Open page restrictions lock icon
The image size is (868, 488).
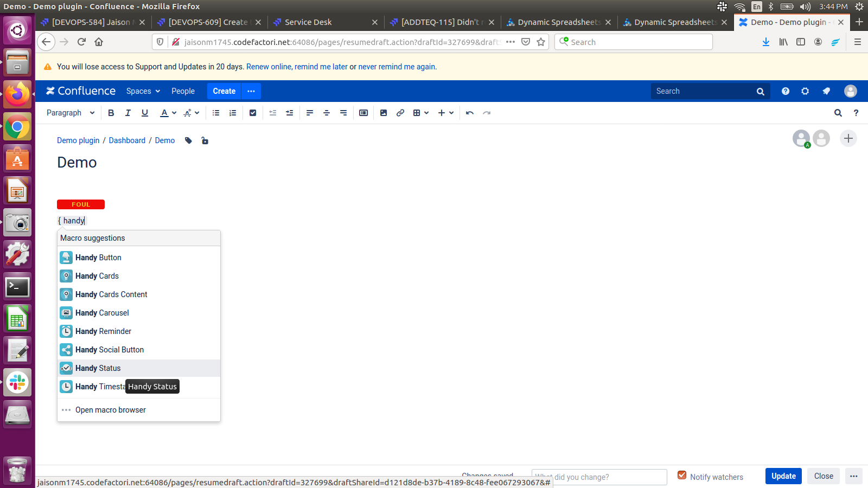point(205,140)
